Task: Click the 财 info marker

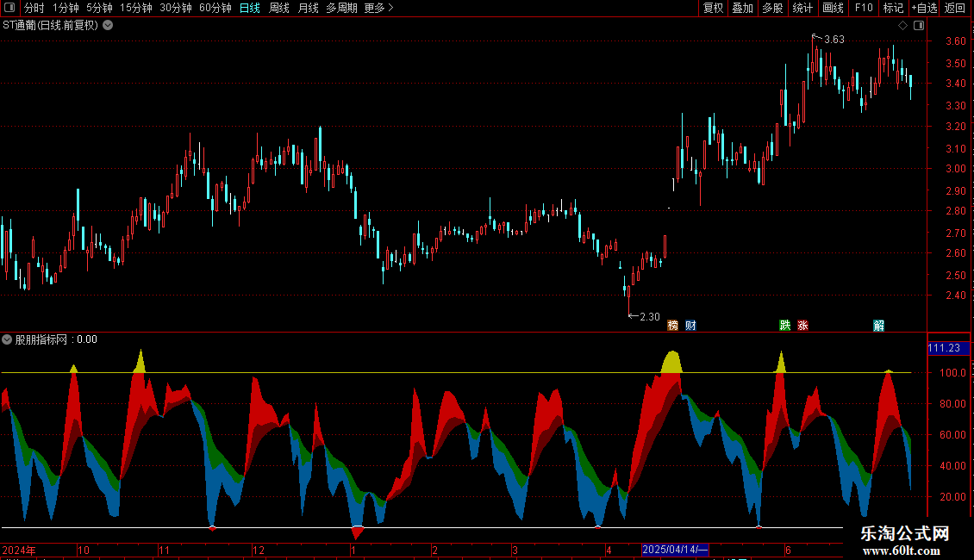Action: tap(690, 326)
